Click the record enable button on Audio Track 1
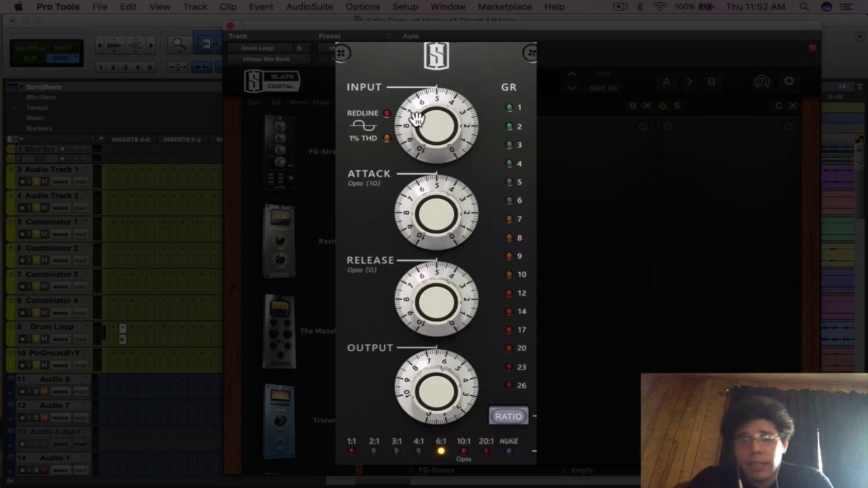Screen dimensions: 868x488 point(22,182)
